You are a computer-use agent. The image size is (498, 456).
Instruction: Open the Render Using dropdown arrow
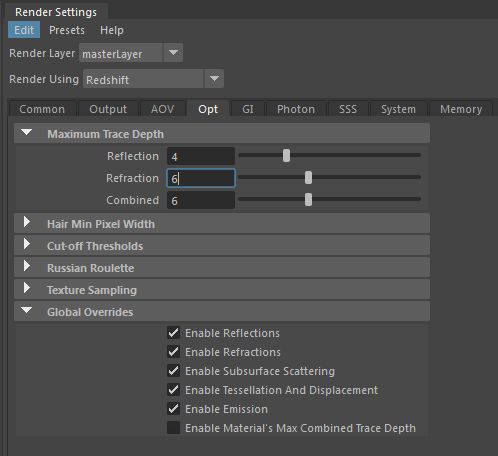pyautogui.click(x=214, y=79)
